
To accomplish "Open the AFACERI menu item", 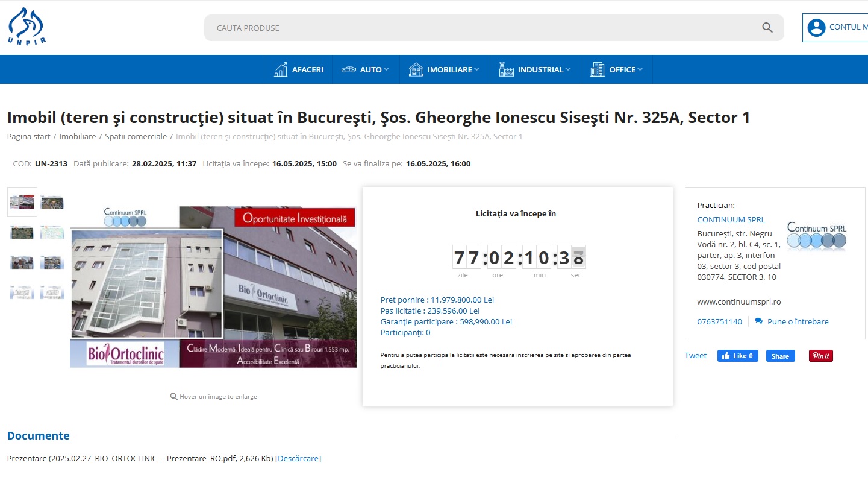I will click(x=307, y=69).
